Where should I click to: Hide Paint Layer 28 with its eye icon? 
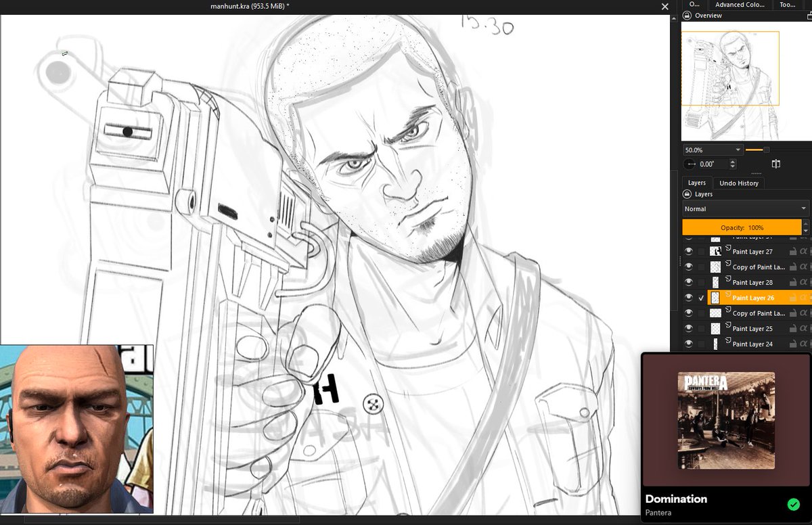pyautogui.click(x=689, y=282)
